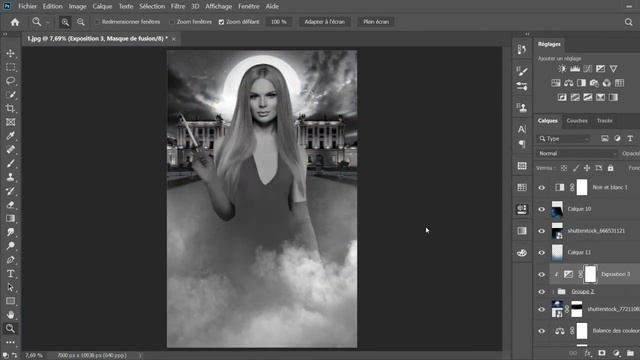Click Adapter à l'écran button
Screen dimensions: 640x360
tap(324, 22)
